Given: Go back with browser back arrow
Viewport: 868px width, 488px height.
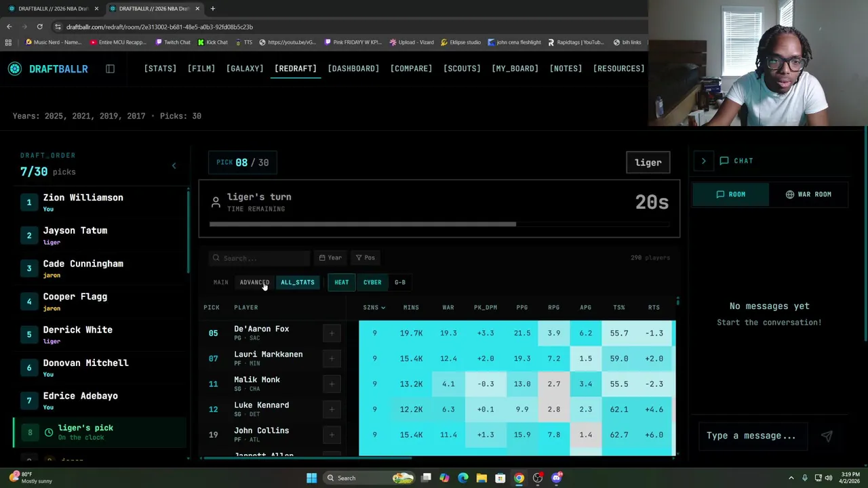Looking at the screenshot, I should coord(9,26).
